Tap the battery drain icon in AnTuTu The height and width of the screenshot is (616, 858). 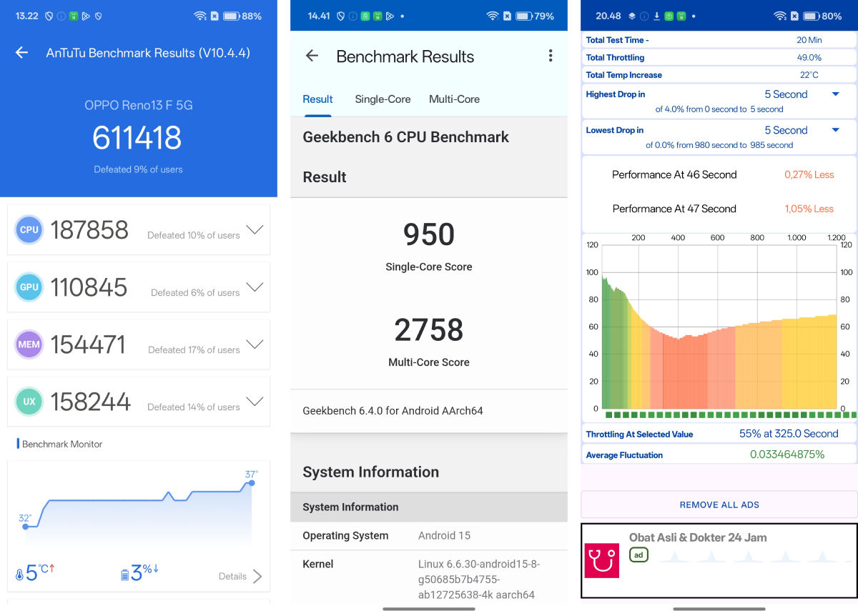point(126,574)
